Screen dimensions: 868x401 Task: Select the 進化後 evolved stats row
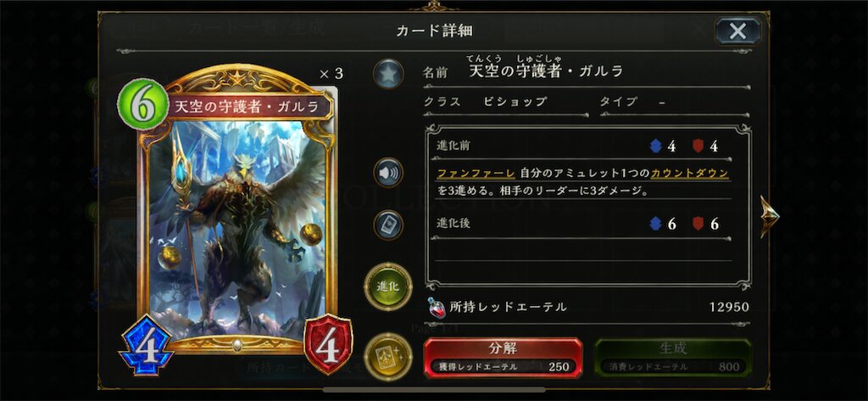coord(581,225)
